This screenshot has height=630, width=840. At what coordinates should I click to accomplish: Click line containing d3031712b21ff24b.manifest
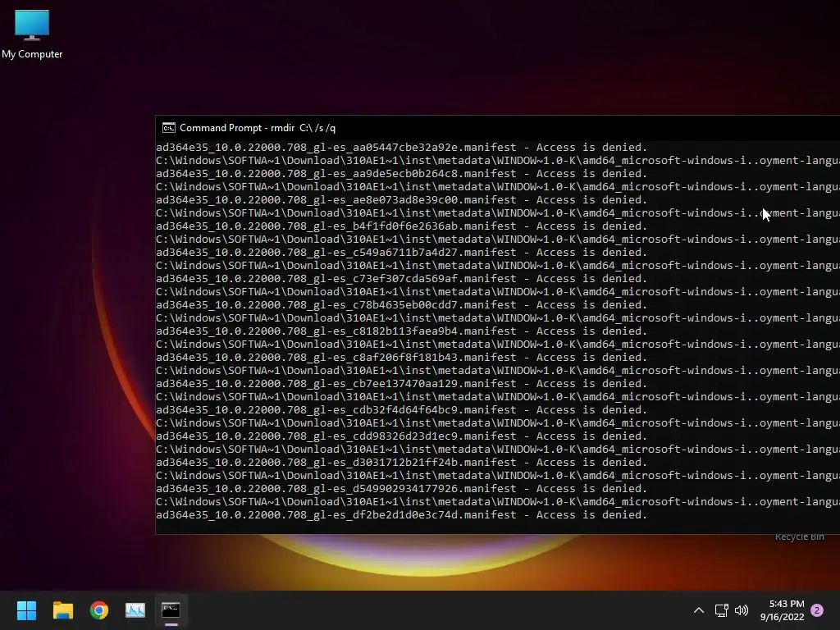tap(402, 463)
